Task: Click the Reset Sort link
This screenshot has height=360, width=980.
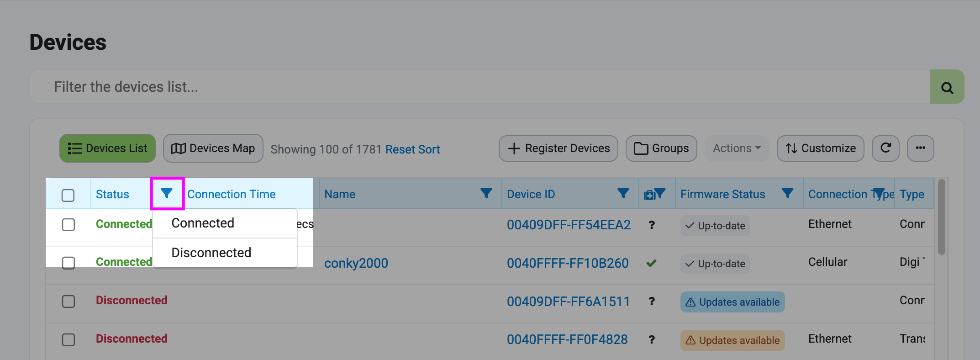Action: tap(412, 149)
